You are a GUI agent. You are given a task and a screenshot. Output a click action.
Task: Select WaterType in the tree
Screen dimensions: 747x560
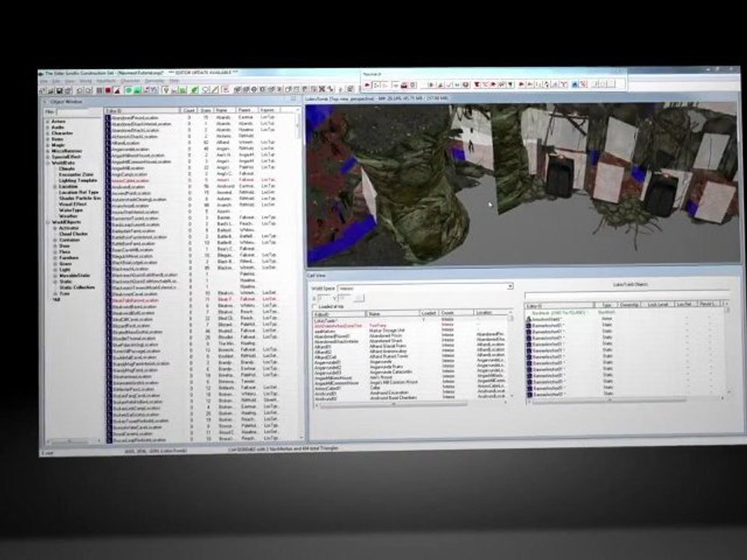71,210
